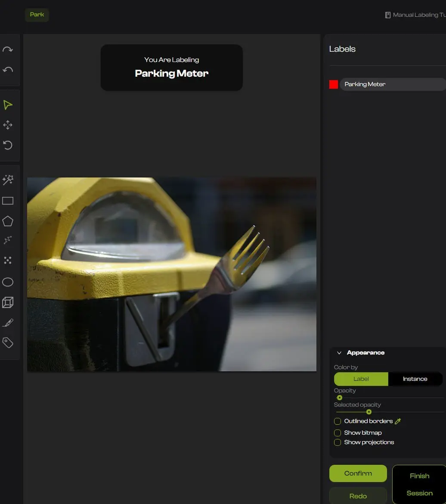Adjust the Opacity slider handle
Image resolution: width=446 pixels, height=504 pixels.
pyautogui.click(x=340, y=398)
